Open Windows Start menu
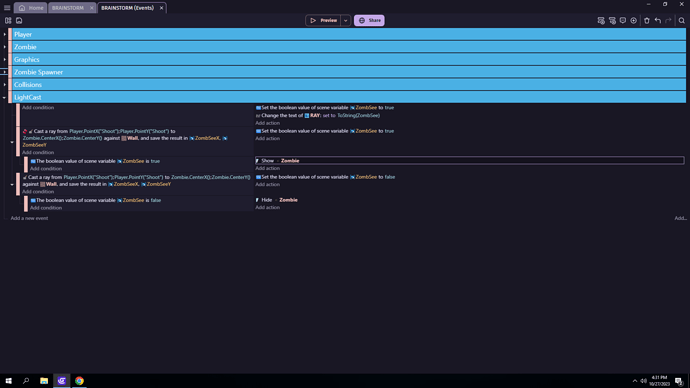The image size is (690, 388). (8, 381)
